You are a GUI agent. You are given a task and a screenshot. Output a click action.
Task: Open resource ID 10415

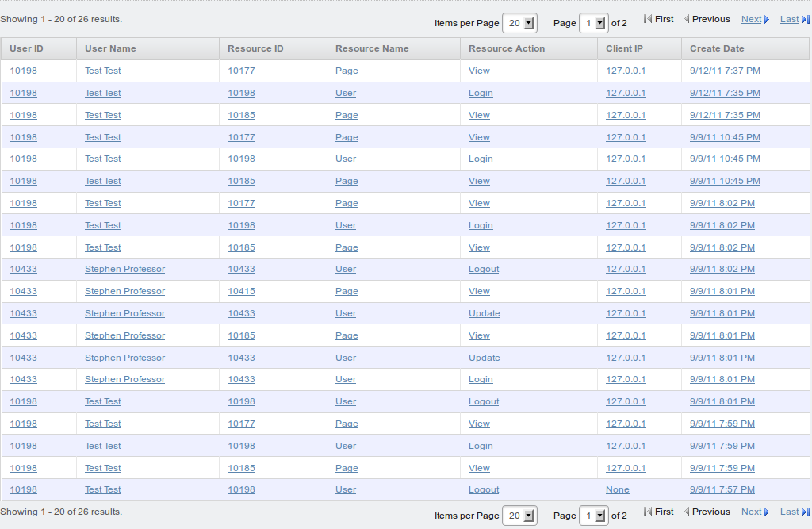[241, 292]
